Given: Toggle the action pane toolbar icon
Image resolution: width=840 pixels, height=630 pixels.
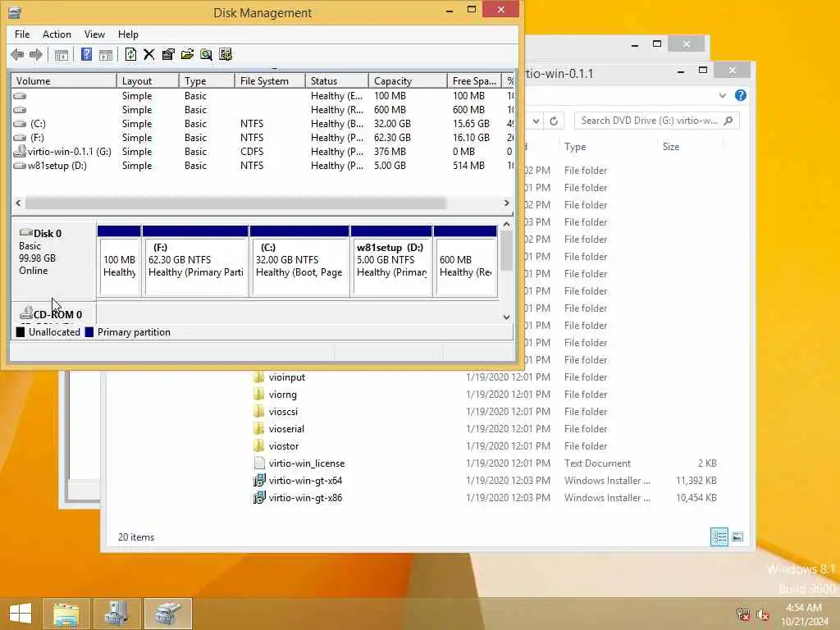Looking at the screenshot, I should pyautogui.click(x=106, y=54).
